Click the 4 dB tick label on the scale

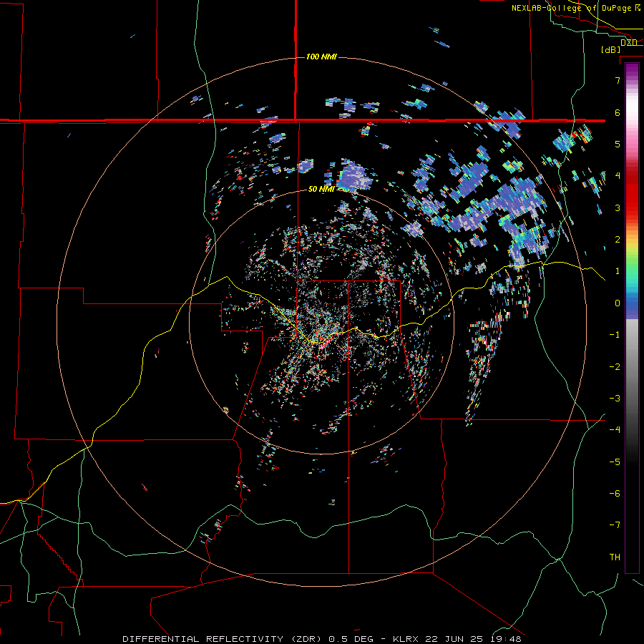point(618,176)
